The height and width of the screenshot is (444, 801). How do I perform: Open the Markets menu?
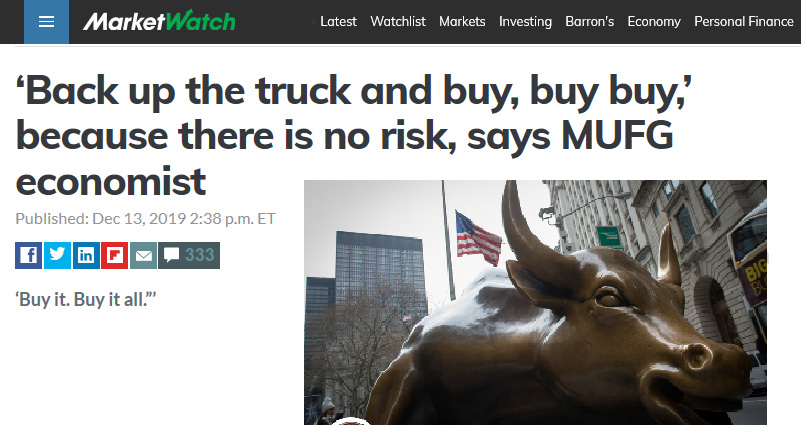pos(462,21)
